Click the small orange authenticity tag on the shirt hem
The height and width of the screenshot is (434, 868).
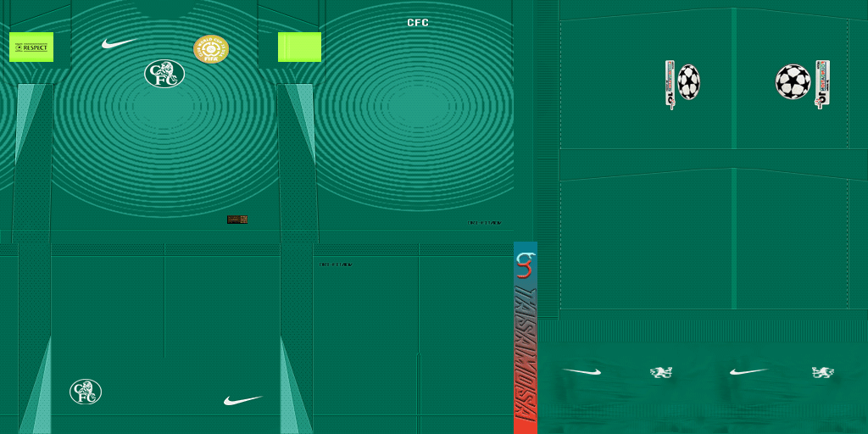click(x=237, y=220)
